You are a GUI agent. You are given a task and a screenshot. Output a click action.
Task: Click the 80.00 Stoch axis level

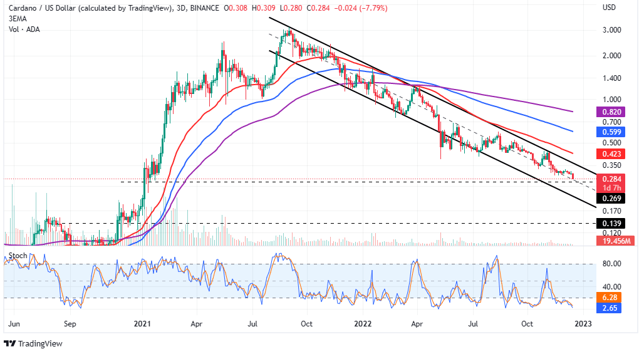611,264
